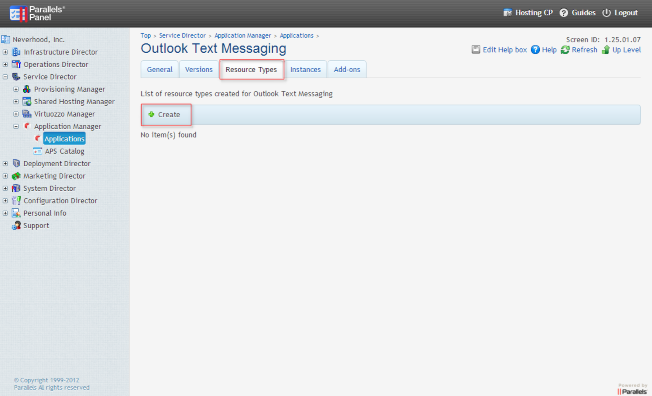Click the Deployment Director icon
Viewport: 652px width, 396px height.
16,163
